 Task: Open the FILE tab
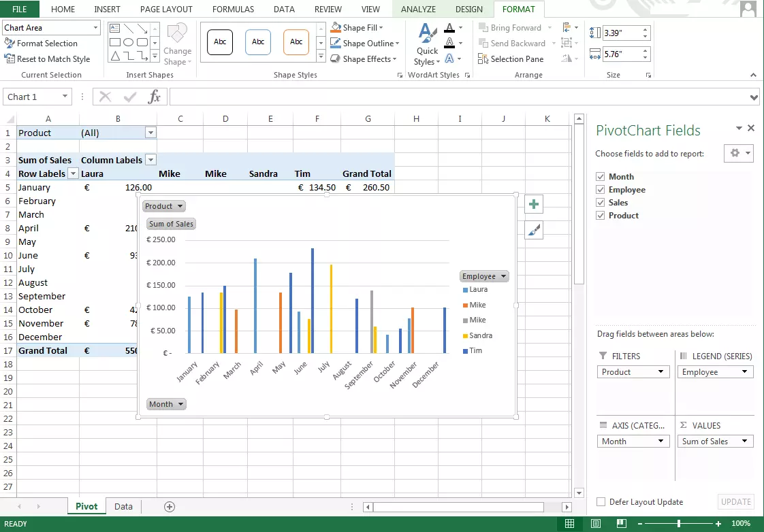tap(20, 10)
